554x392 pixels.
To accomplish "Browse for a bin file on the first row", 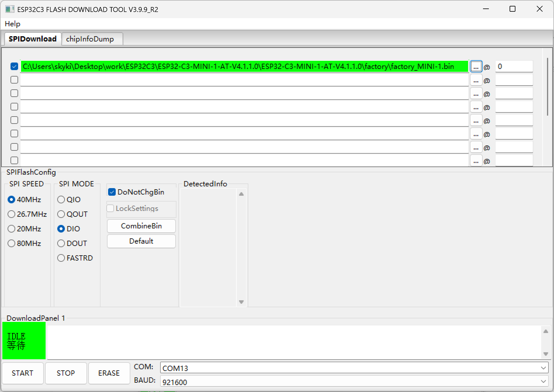I will 476,66.
